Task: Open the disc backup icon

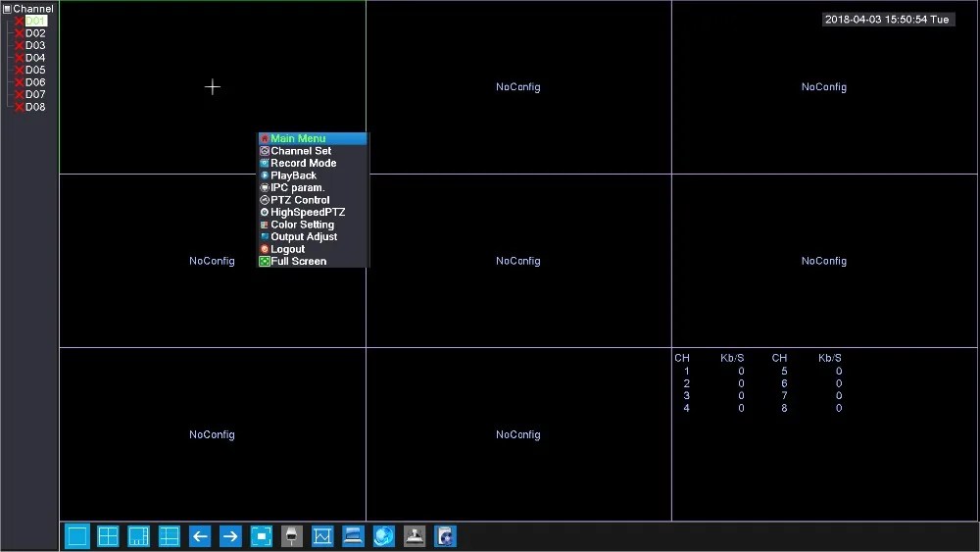Action: pos(445,536)
